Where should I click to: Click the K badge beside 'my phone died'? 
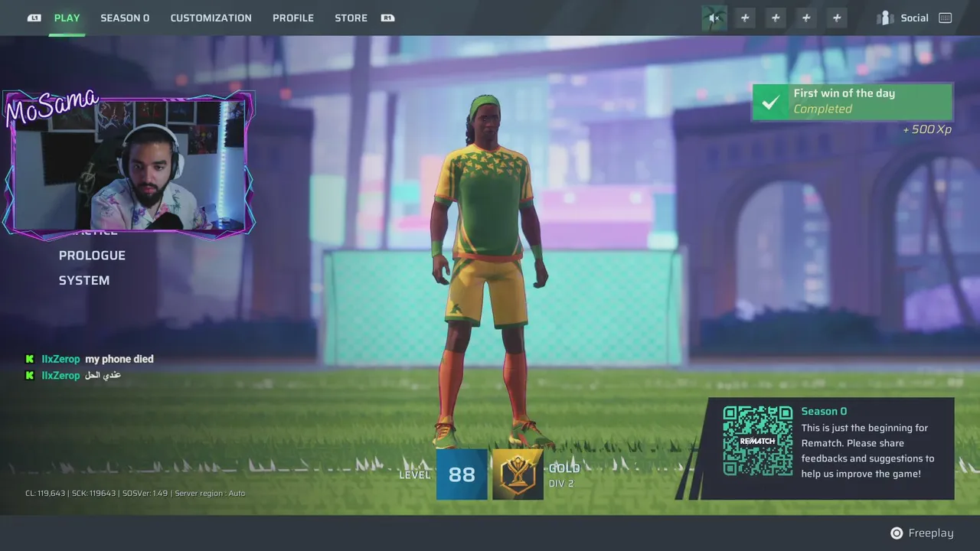[x=30, y=359]
